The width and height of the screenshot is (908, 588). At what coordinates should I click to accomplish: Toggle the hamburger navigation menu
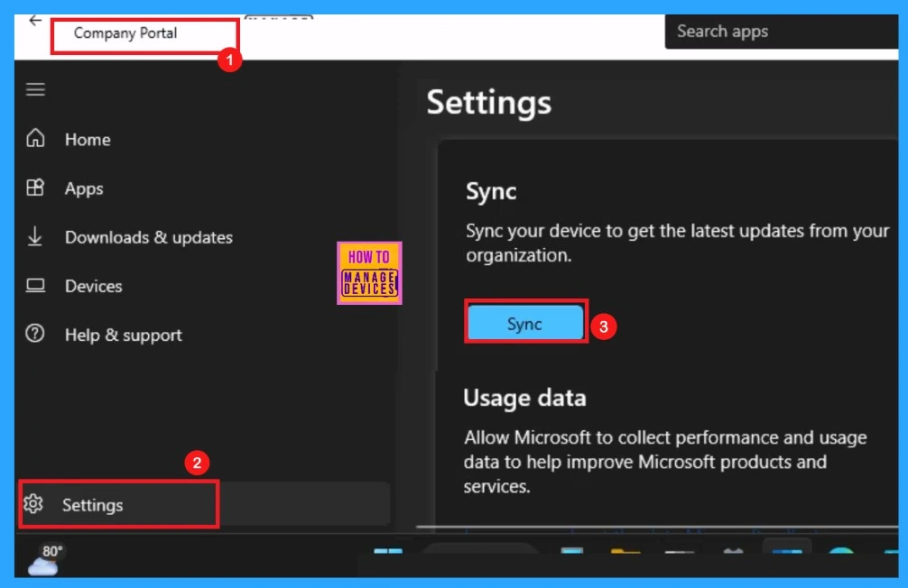point(35,89)
